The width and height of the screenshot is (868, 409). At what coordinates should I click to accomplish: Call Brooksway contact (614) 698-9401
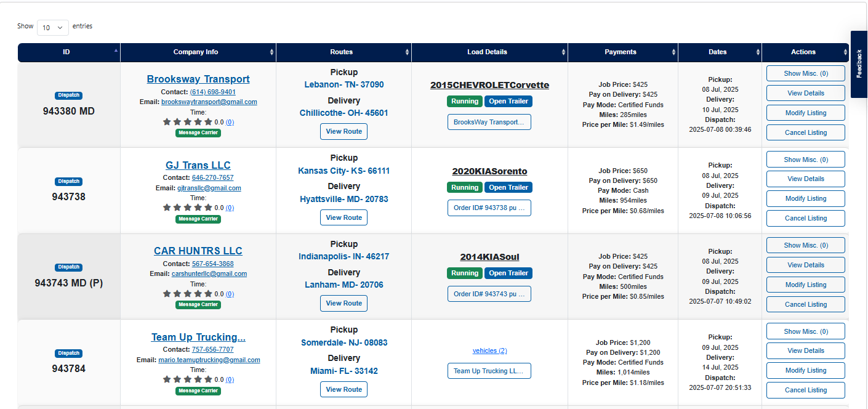(x=213, y=92)
